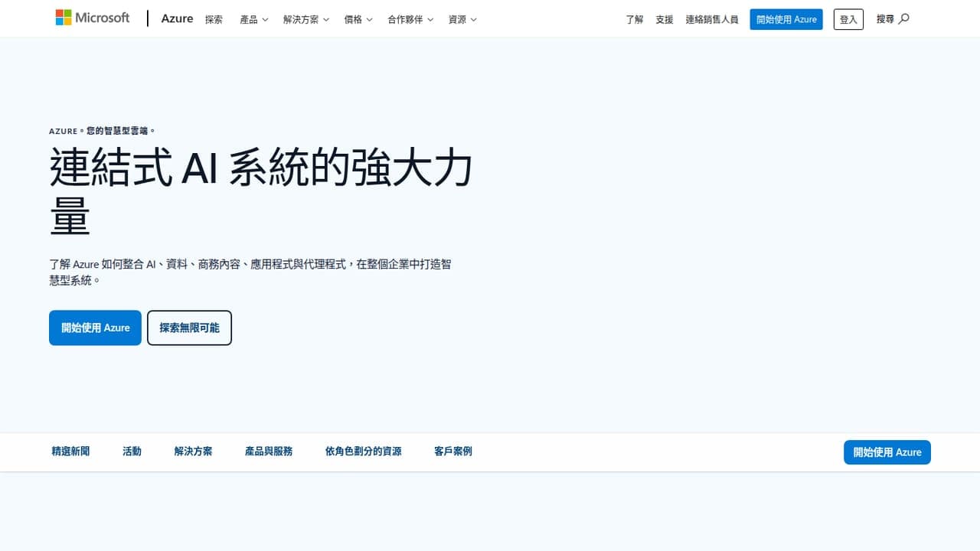Click the 連結式 AI 系統的強大力量 headline
This screenshot has width=980, height=551.
click(x=261, y=191)
